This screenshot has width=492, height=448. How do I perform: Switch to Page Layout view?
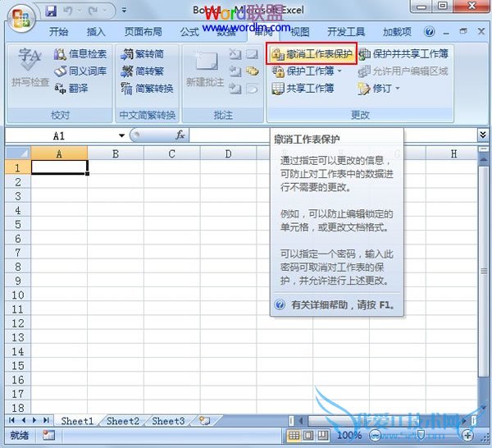pos(308,435)
